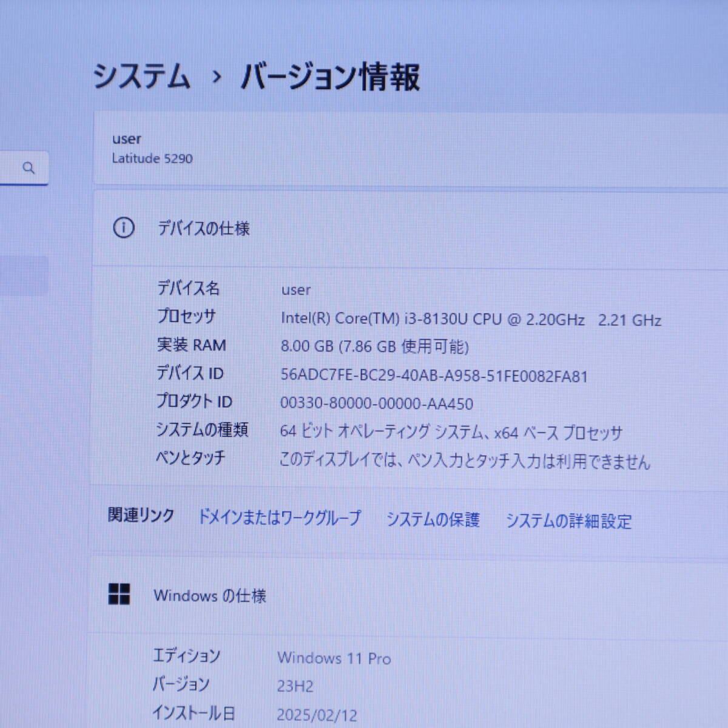
Task: Click the Windows logo beside Windows の仕様
Action: tap(119, 595)
